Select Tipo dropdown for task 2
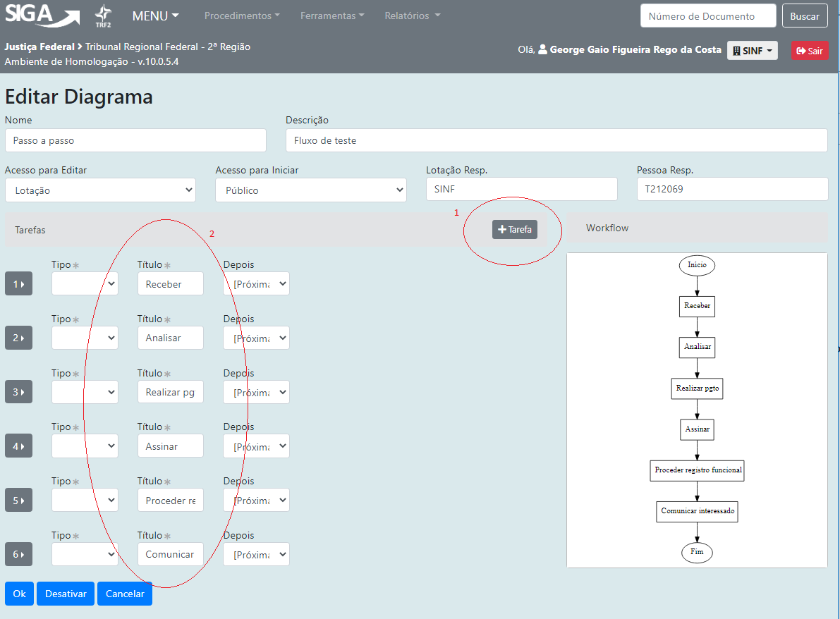Screen dimensions: 840x619 [x=85, y=338]
